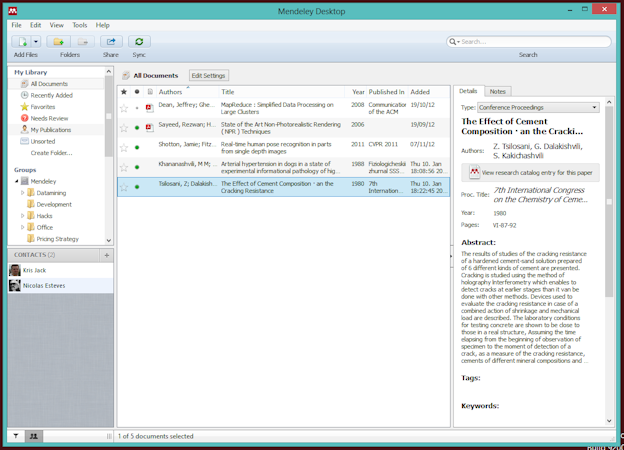
Task: Sort documents by the Authors column
Action: pyautogui.click(x=187, y=92)
